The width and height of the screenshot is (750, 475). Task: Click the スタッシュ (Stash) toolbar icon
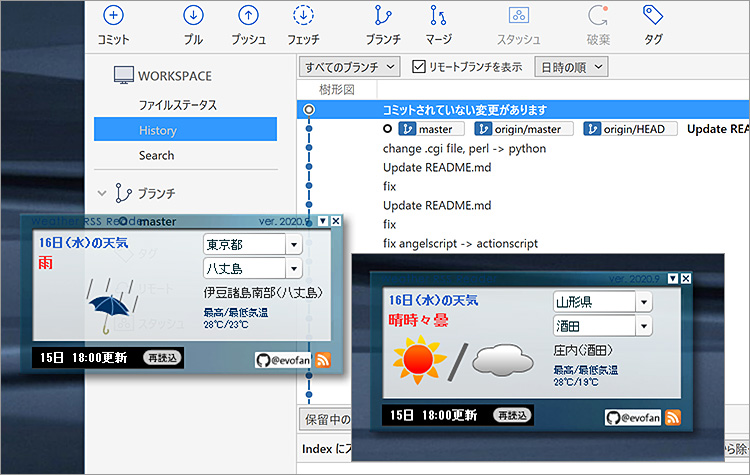(x=518, y=15)
